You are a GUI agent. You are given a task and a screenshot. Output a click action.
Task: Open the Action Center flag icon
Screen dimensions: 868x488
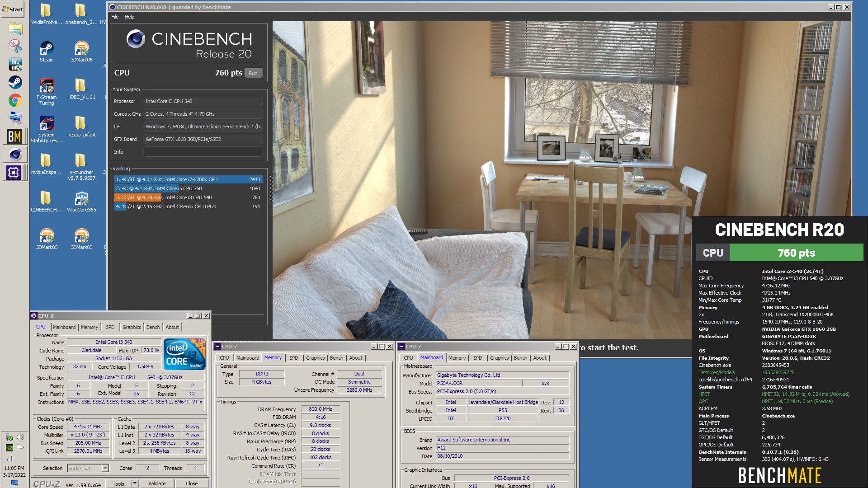(20, 448)
